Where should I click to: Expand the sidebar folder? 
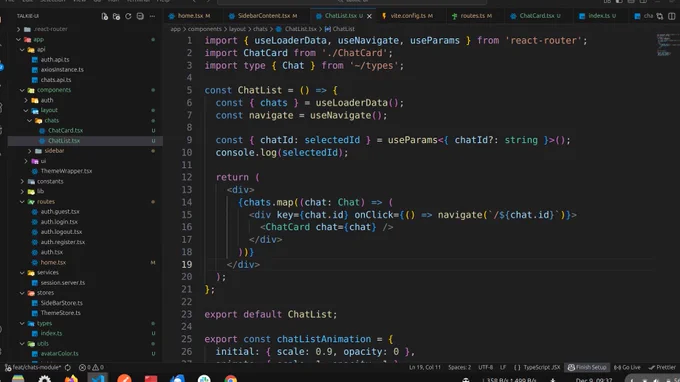coord(54,151)
